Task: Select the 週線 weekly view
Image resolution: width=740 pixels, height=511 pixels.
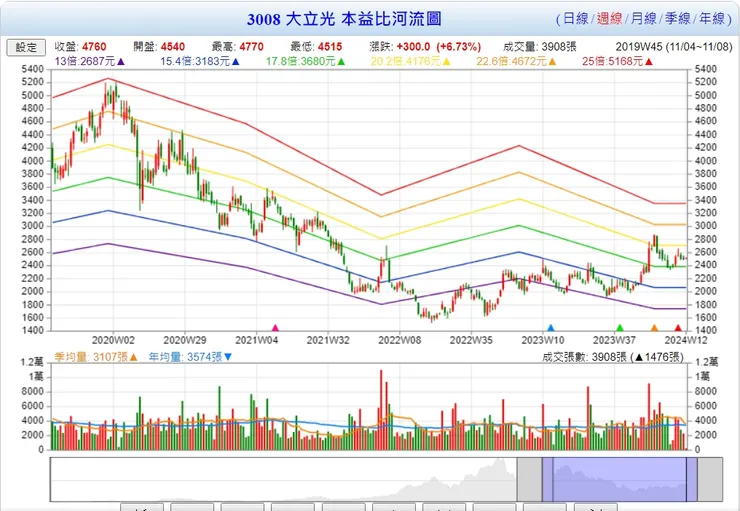Action: [609, 18]
